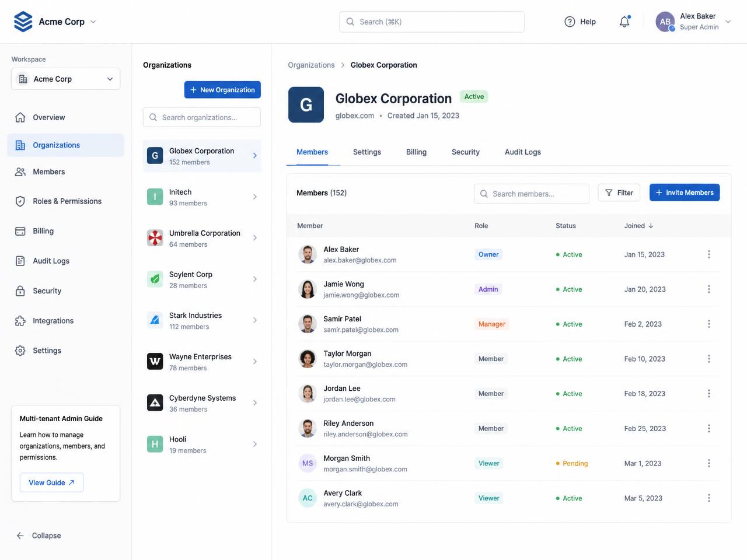This screenshot has width=747, height=560.
Task: Click the Initech organization icon
Action: tap(155, 197)
